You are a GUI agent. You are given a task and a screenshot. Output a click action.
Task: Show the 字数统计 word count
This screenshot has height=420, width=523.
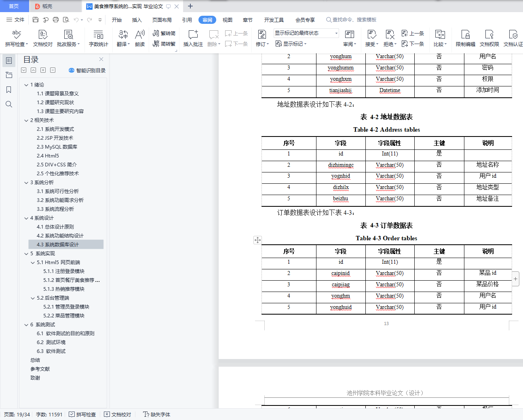[98, 38]
